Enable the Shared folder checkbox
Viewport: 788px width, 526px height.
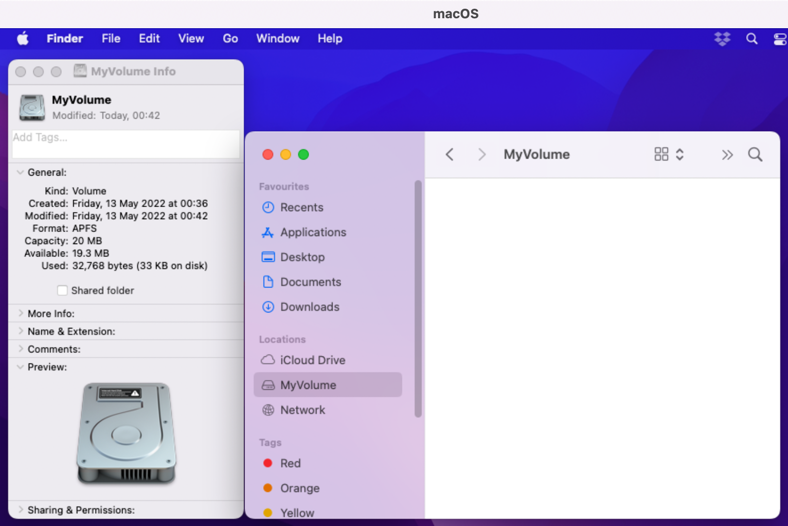pyautogui.click(x=62, y=291)
